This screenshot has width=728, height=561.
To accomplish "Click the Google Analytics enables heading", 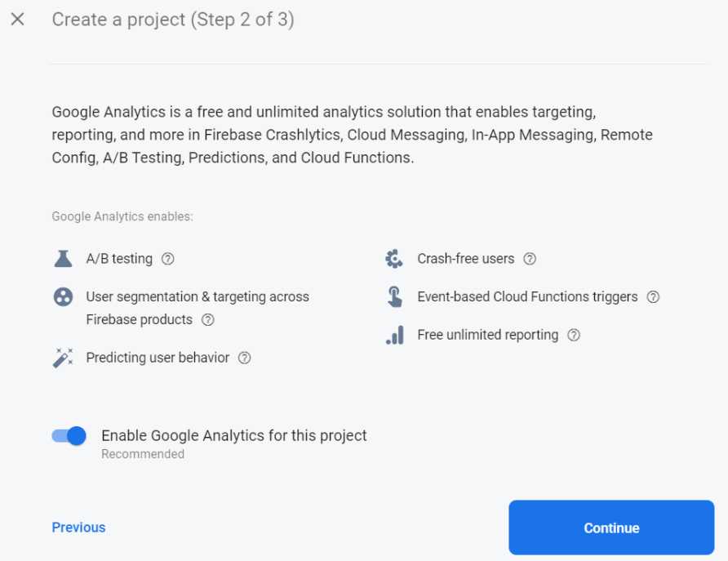I will point(121,216).
